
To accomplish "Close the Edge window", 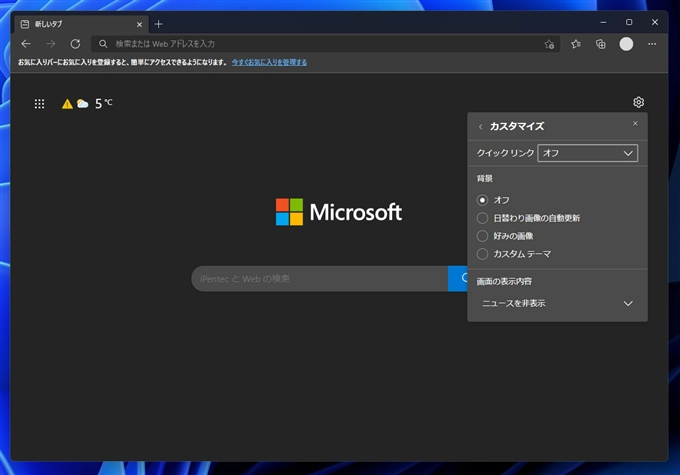I will pyautogui.click(x=655, y=22).
